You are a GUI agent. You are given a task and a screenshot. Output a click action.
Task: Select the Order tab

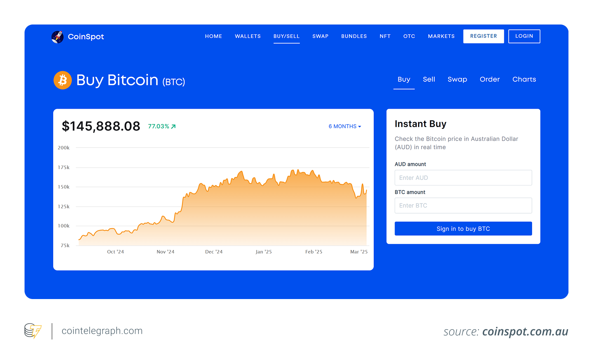490,79
